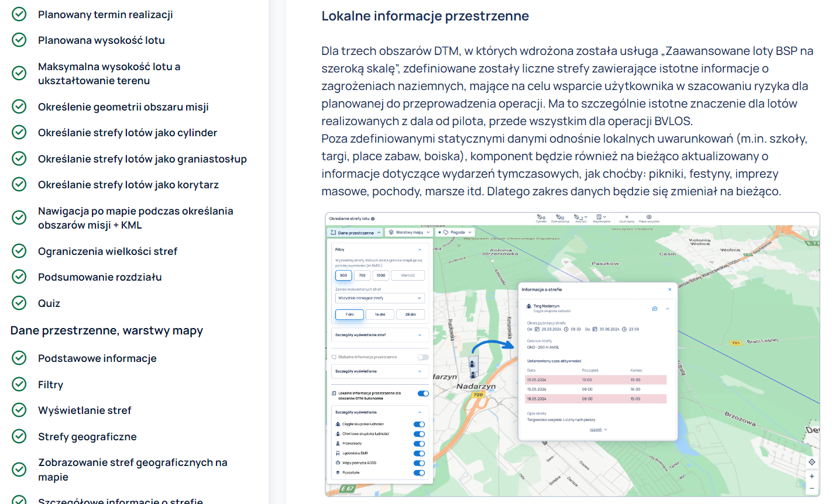Disable the Przeszkody switch

419,444
